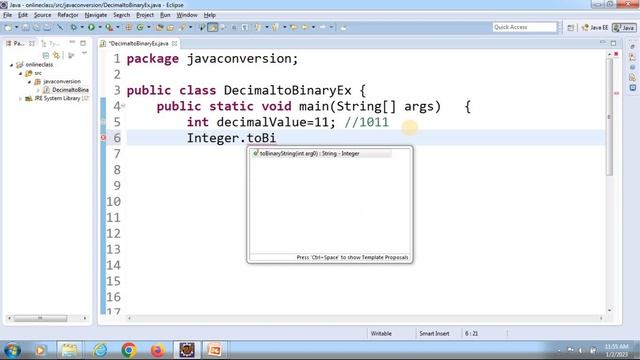
Task: Expand the JRE System Library node
Action: coord(20,98)
